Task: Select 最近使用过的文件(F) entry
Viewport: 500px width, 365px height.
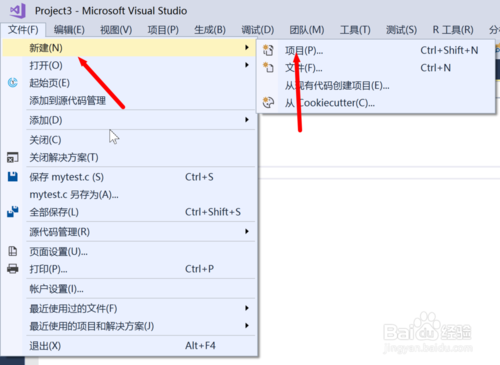Action: pyautogui.click(x=129, y=308)
